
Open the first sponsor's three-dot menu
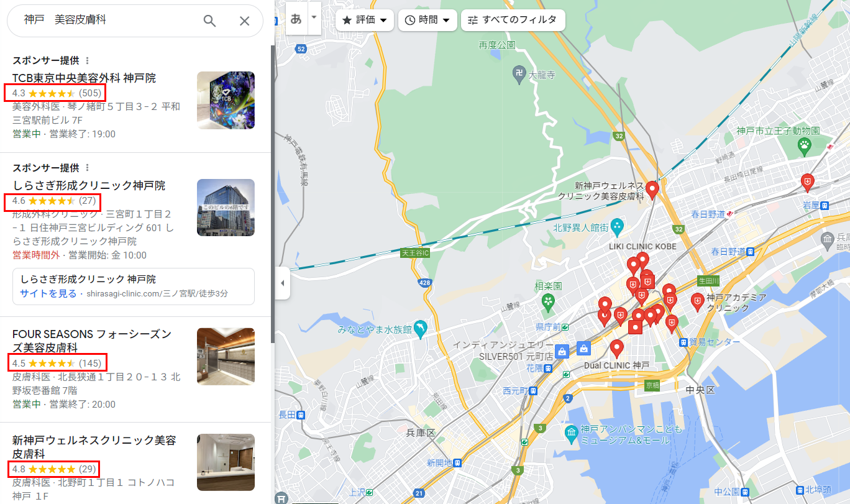87,60
